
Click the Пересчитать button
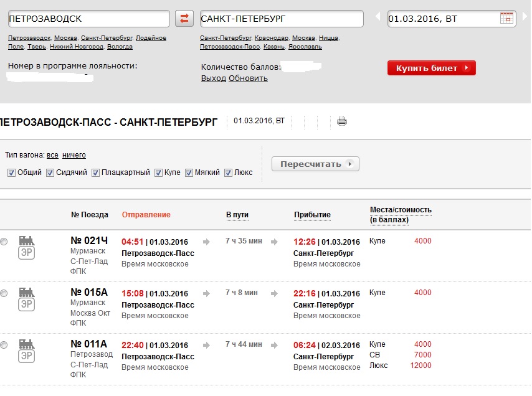coord(315,164)
